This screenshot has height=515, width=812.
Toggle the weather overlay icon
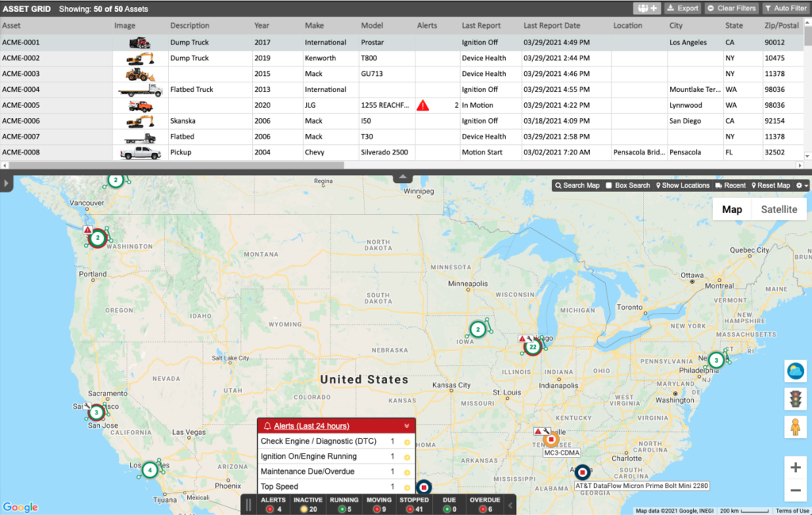point(795,371)
